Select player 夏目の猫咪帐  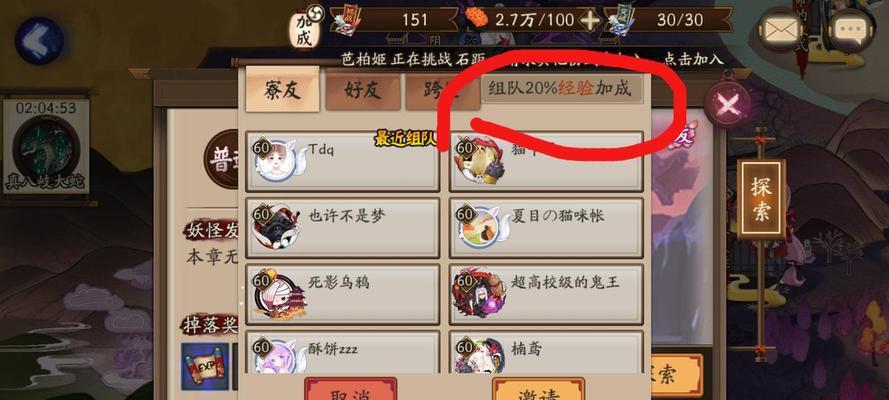[547, 227]
